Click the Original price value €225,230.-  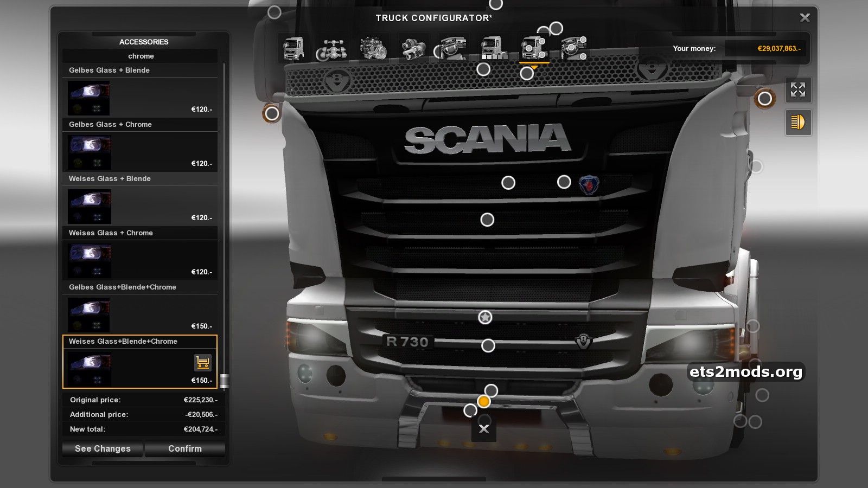[x=201, y=400]
